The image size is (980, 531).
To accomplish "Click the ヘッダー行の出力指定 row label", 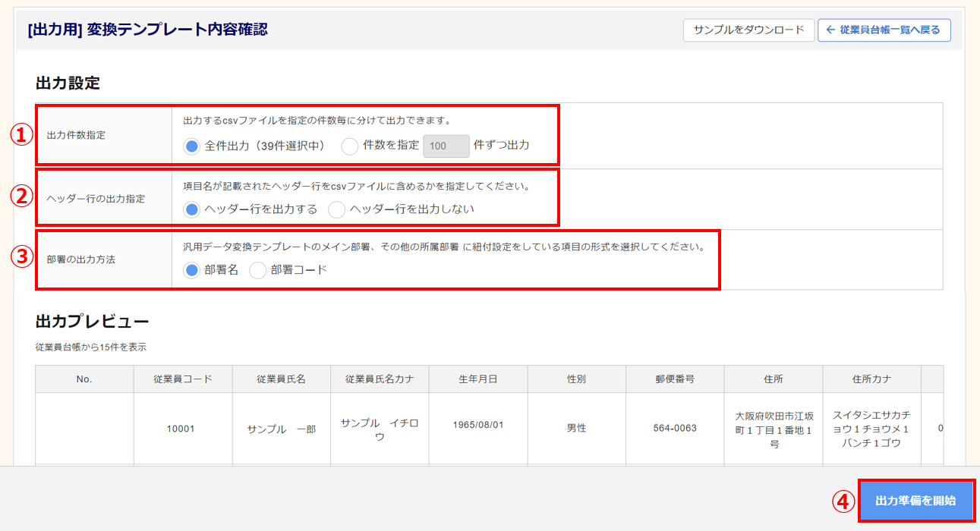I will tap(96, 199).
